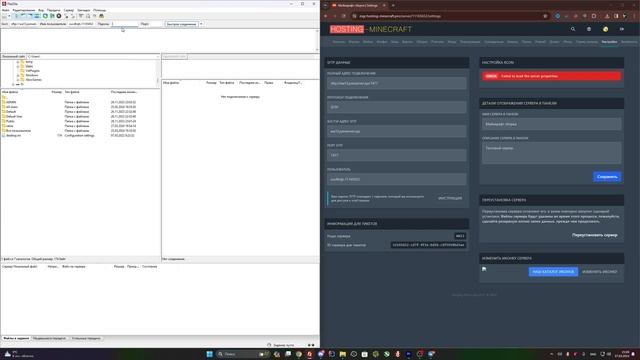The height and width of the screenshot is (360, 640).
Task: Open the Windows Start menu
Action: [209, 354]
